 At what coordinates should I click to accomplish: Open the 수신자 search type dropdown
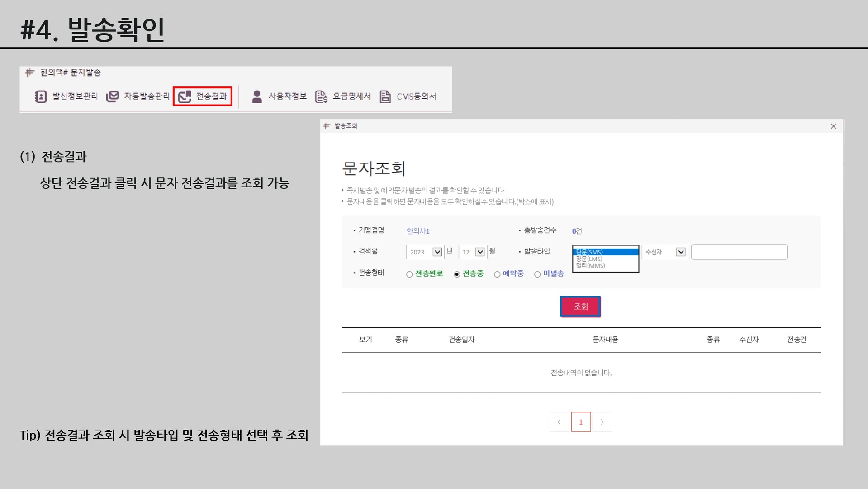click(665, 252)
